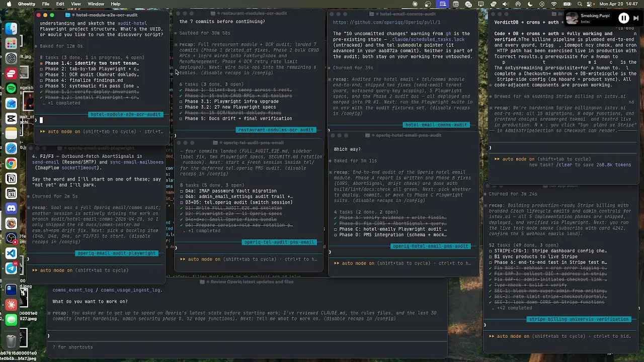Viewport: 644px width, 362px height.
Task: Open Messages from the Dock
Action: pos(11,320)
